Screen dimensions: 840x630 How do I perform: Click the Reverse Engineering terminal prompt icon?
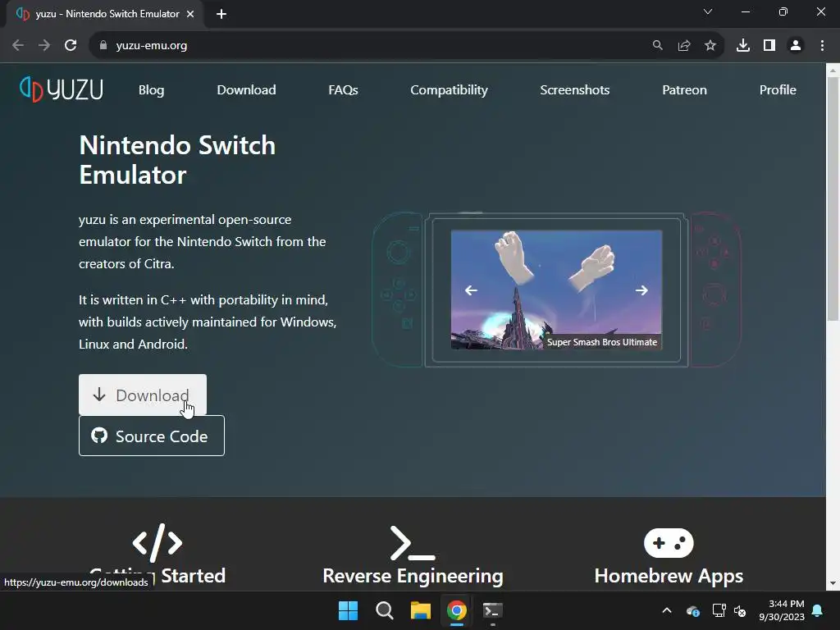(x=413, y=543)
